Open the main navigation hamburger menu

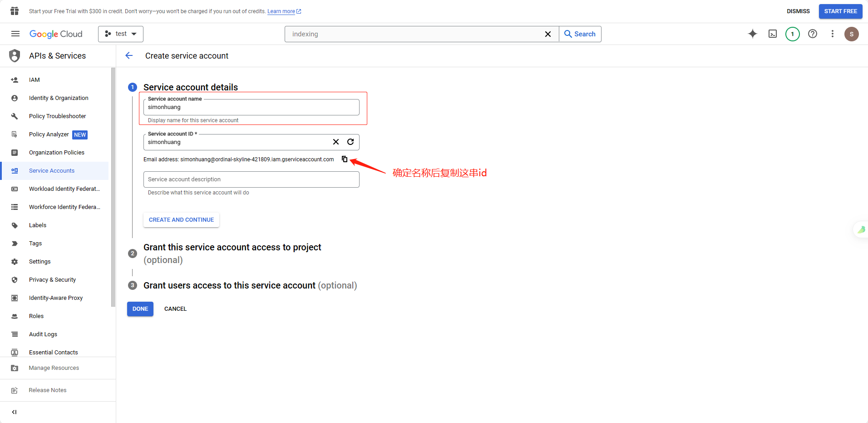pyautogui.click(x=15, y=34)
